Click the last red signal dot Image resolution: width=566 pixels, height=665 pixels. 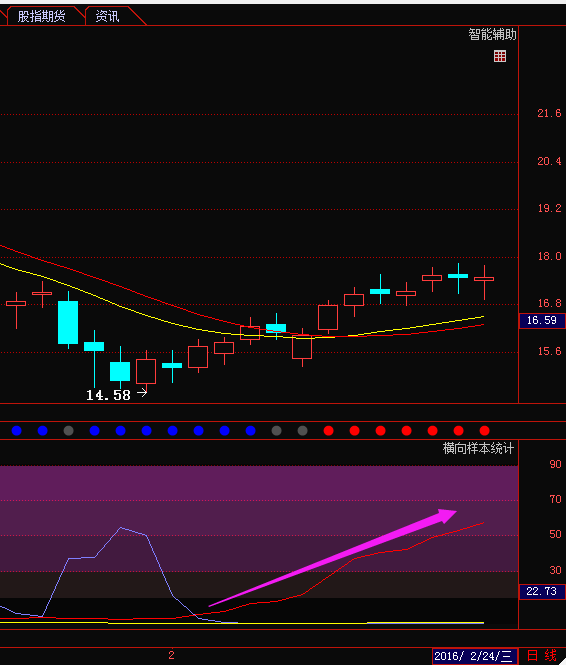coord(485,431)
